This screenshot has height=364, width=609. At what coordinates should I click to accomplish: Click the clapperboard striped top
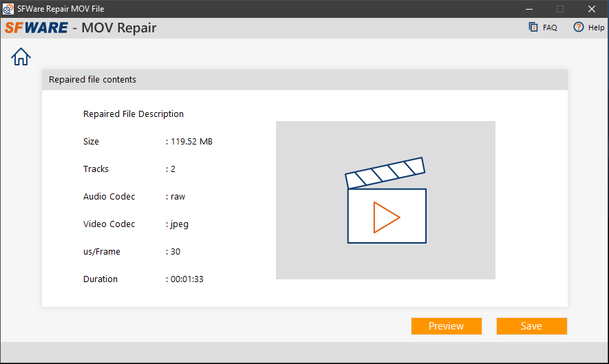pyautogui.click(x=384, y=173)
